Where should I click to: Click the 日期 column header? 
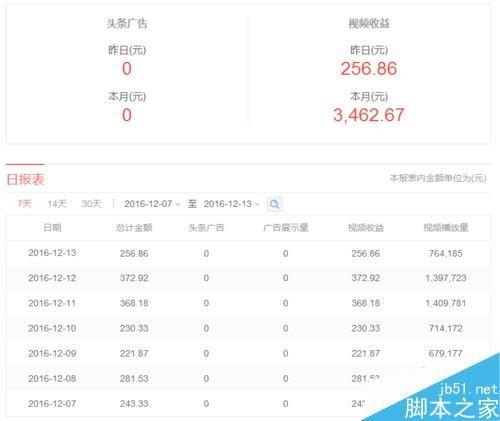[x=52, y=228]
